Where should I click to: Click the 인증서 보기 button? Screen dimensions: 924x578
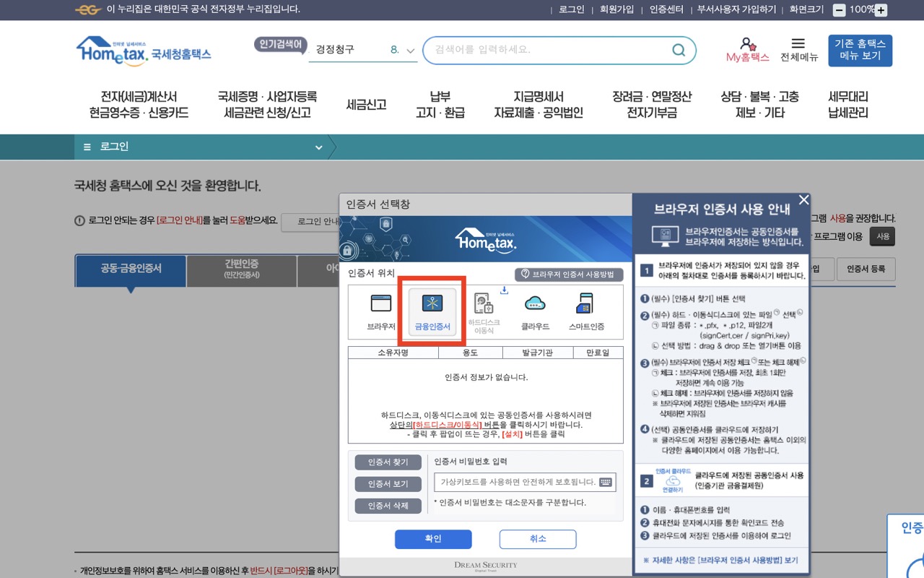point(388,484)
